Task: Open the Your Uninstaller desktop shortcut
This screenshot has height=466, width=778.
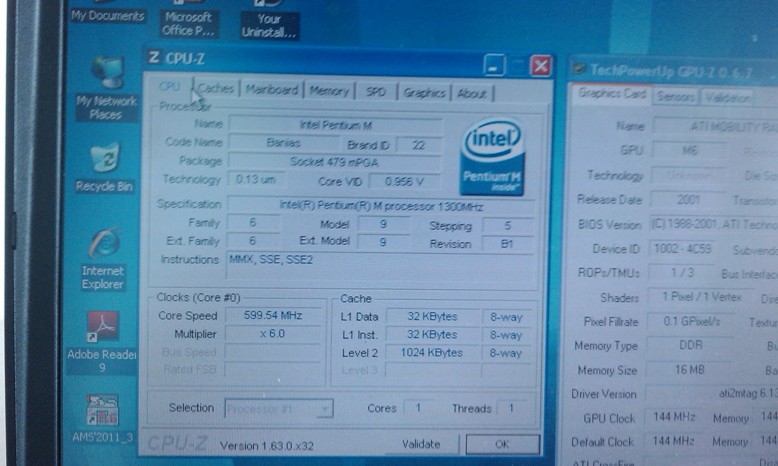Action: point(269,20)
